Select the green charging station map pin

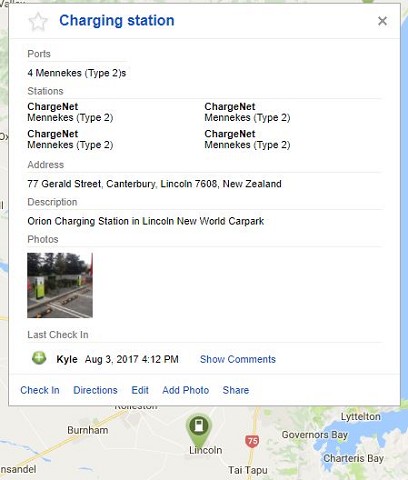click(x=199, y=428)
